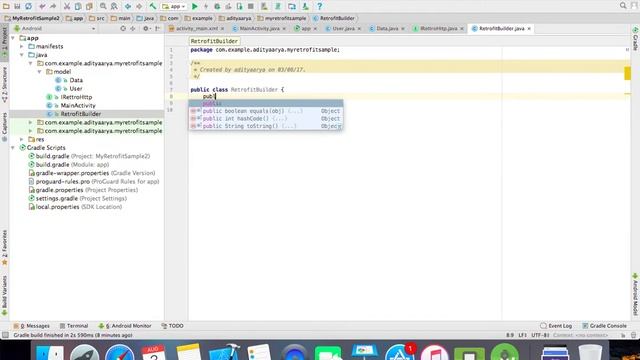
Task: Open the Android project view dropdown
Action: pos(55,29)
